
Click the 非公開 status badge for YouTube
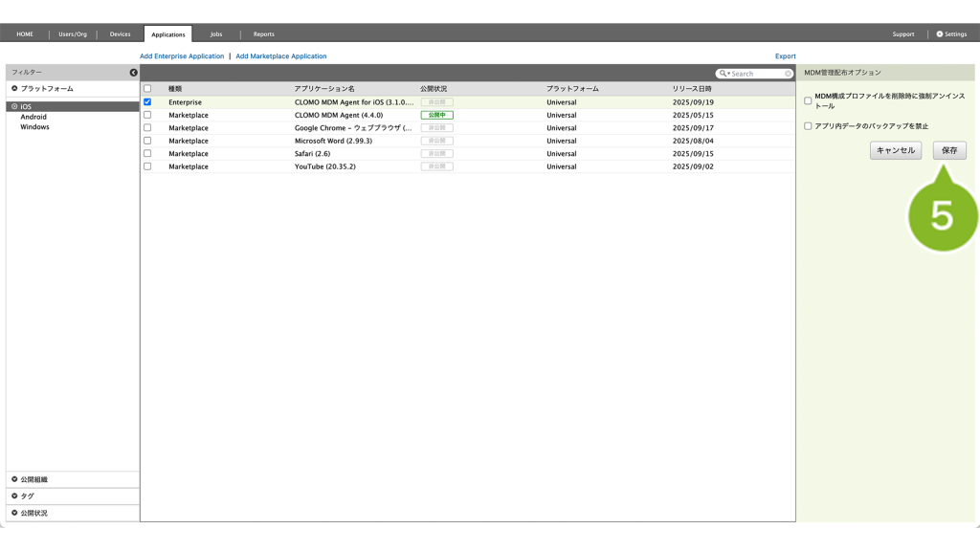pos(436,166)
